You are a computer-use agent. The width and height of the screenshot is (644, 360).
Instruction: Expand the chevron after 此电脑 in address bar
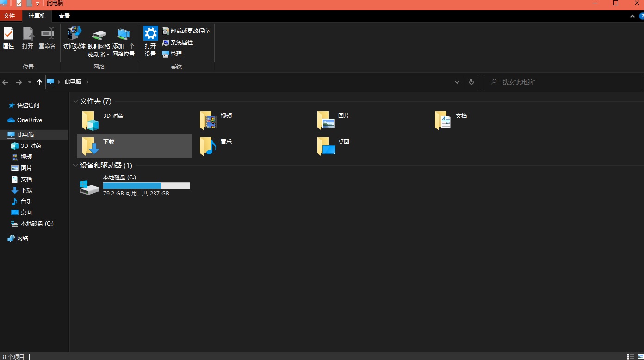coord(87,82)
